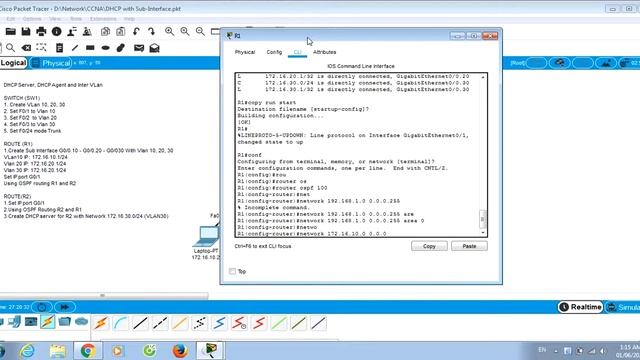Switch to Realtime mode
Screen dimensions: 640x360
(x=580, y=307)
